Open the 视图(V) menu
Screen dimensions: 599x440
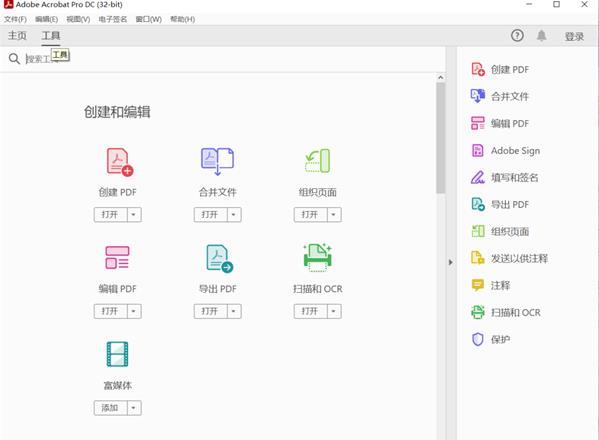(78, 19)
